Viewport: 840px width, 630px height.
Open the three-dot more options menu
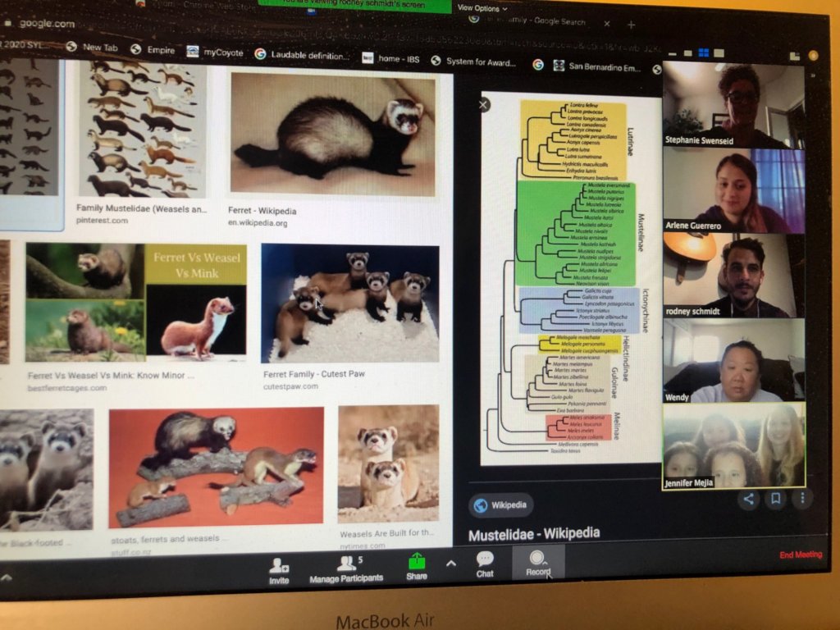[801, 498]
